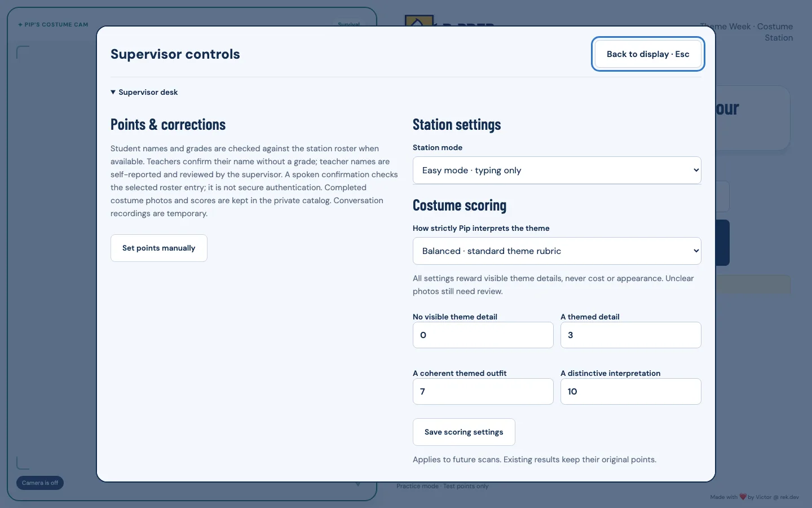
Task: Click the "Applies to future scans" note
Action: pos(535,459)
